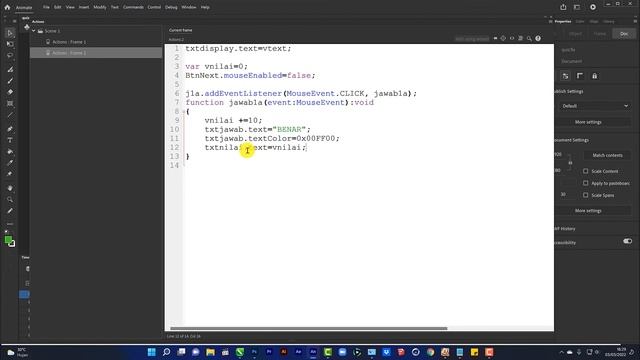Switch to the Doc tab in Properties
This screenshot has height=360, width=640.
(624, 34)
